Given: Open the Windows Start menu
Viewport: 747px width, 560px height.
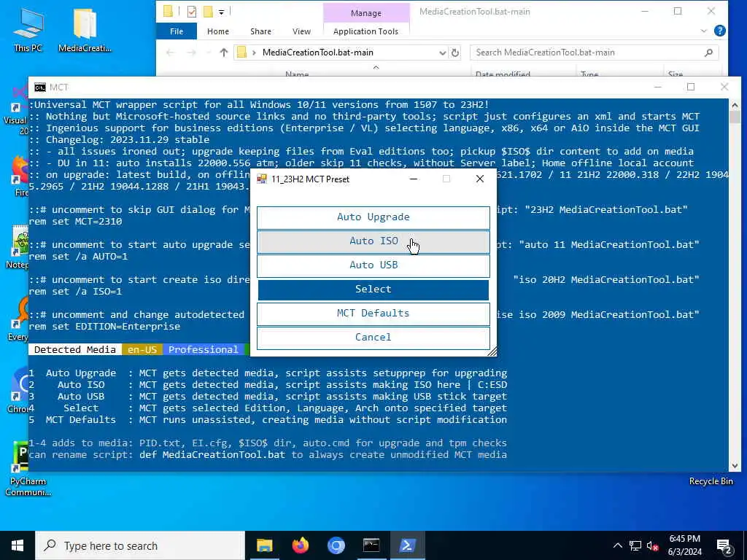Looking at the screenshot, I should click(x=18, y=545).
